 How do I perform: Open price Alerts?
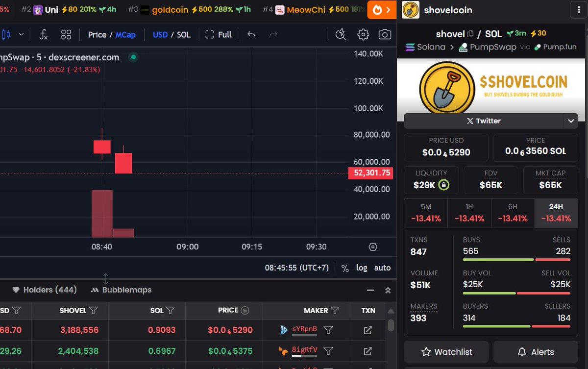tap(536, 352)
